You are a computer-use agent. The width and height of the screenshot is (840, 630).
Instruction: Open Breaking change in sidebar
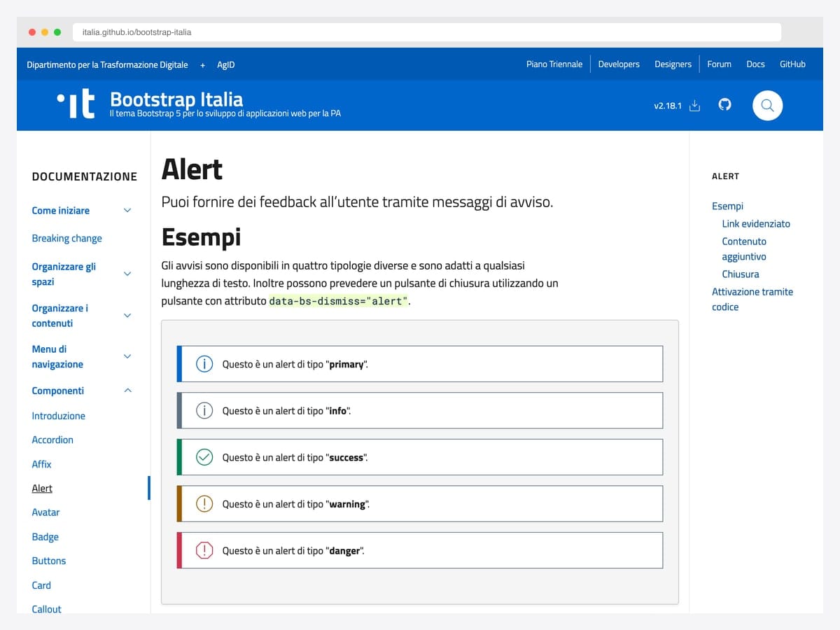(66, 239)
